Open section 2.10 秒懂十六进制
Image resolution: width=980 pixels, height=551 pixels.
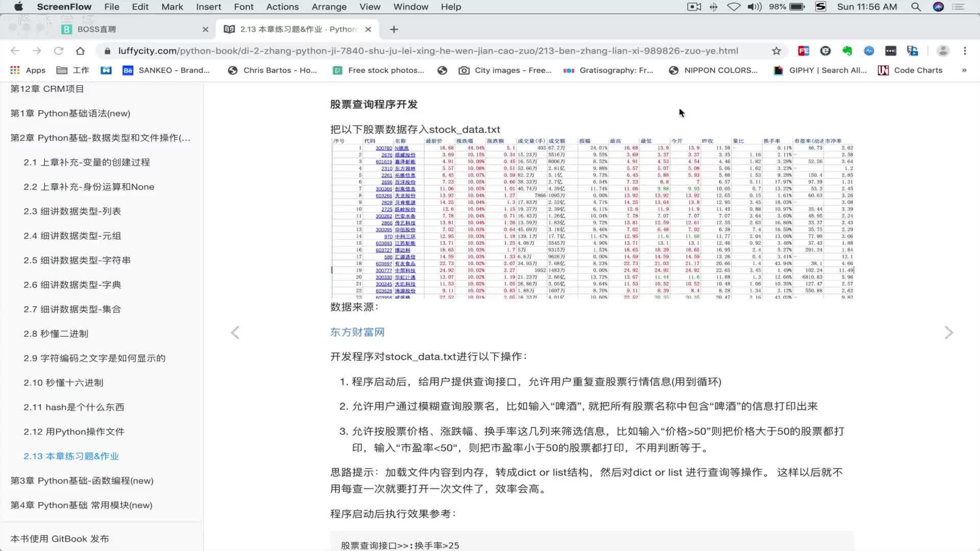click(x=63, y=383)
